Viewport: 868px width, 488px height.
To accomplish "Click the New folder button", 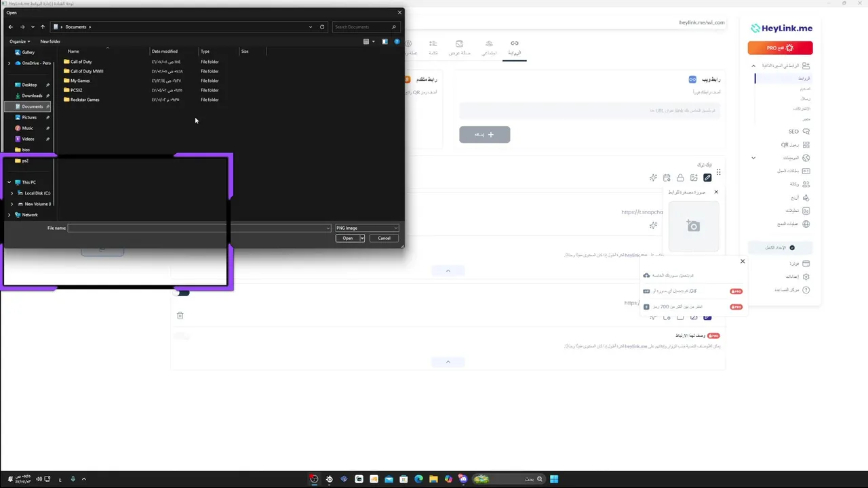I will click(50, 41).
